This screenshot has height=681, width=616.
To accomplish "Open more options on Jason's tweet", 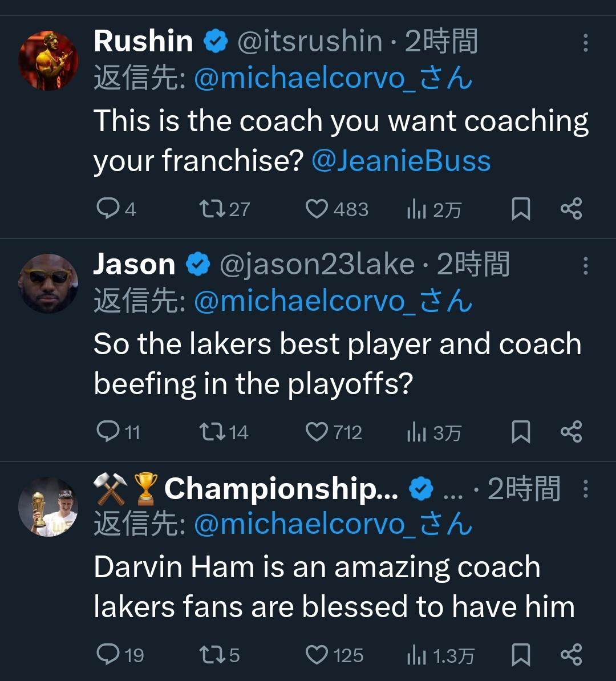I will 585,266.
